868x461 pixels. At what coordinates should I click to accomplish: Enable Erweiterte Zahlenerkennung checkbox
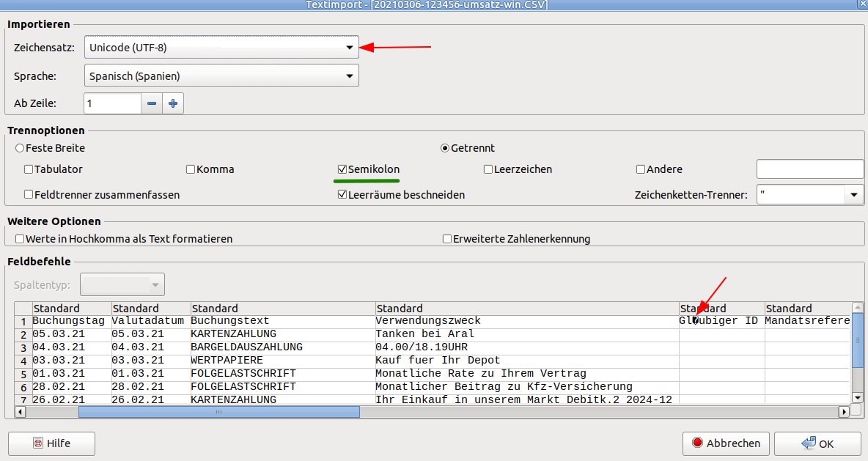(447, 239)
